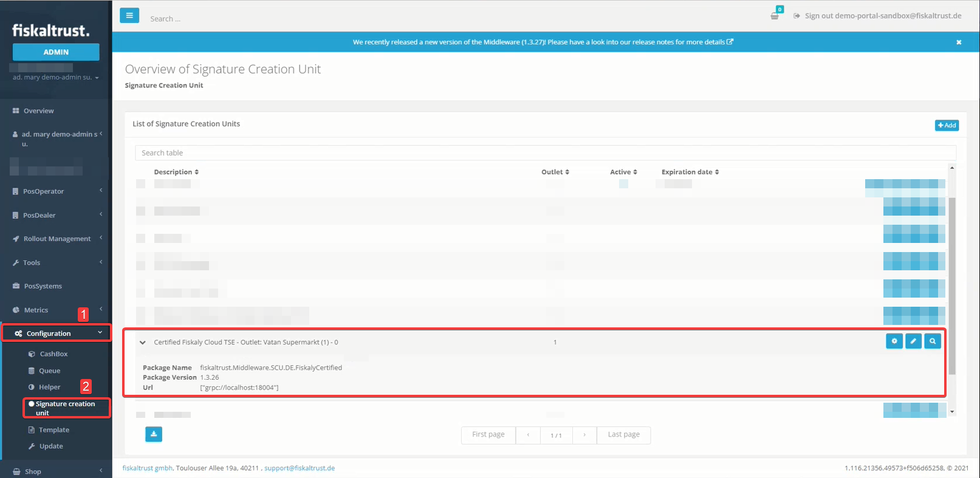
Task: Click the Rollout Management rocket icon
Action: (16, 239)
